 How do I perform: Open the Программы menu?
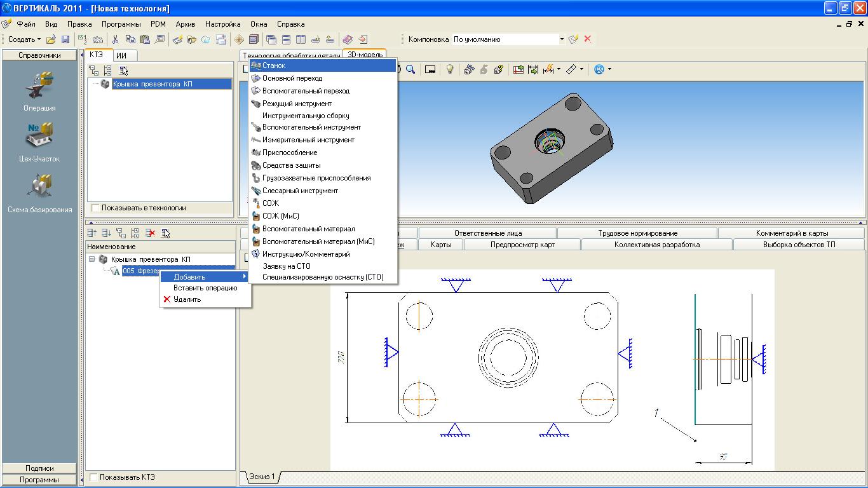point(121,24)
